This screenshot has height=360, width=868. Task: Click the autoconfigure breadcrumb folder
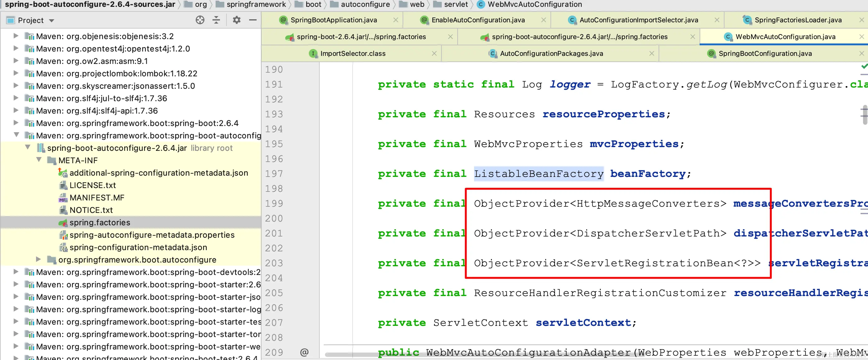coord(365,4)
